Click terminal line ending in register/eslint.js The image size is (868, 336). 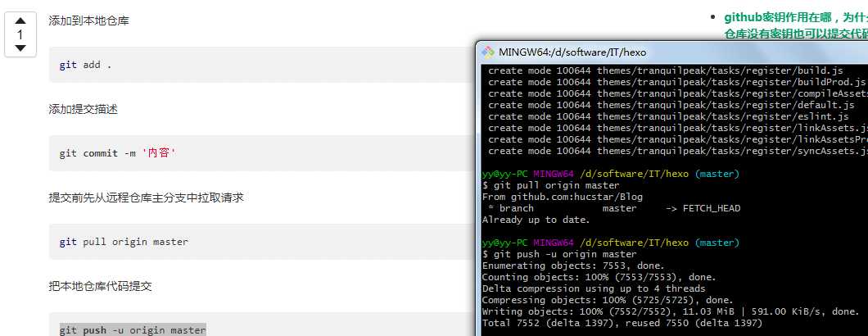pos(668,116)
